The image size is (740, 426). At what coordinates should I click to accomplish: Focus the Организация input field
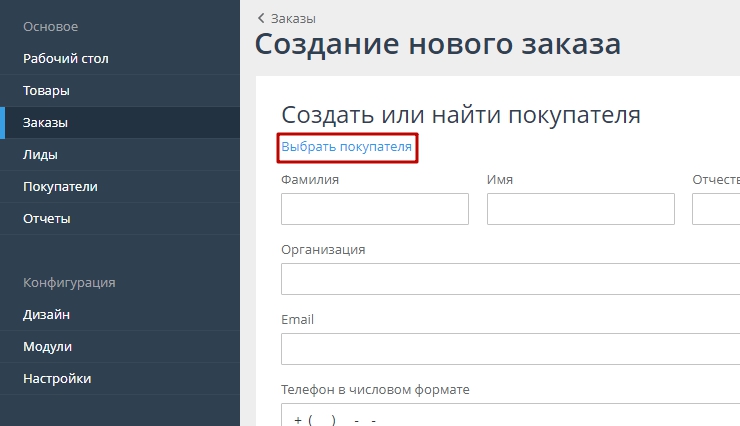(x=510, y=279)
